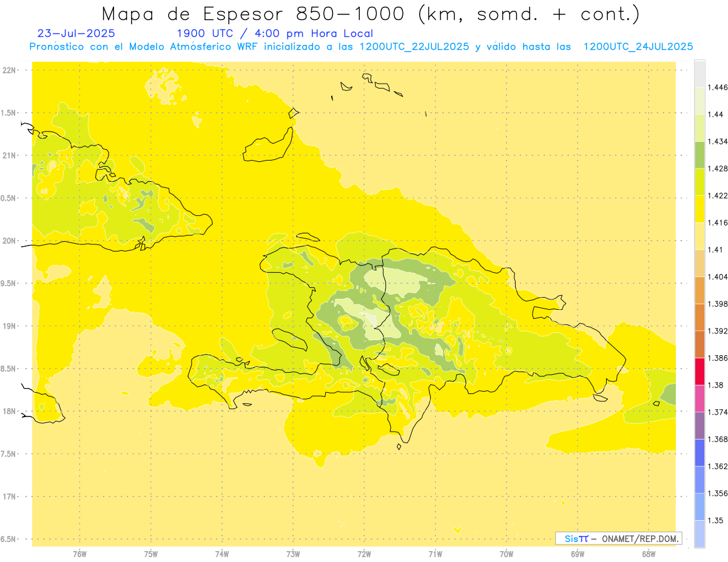Click the longitude label "72W"
The height and width of the screenshot is (562, 728).
pos(365,555)
